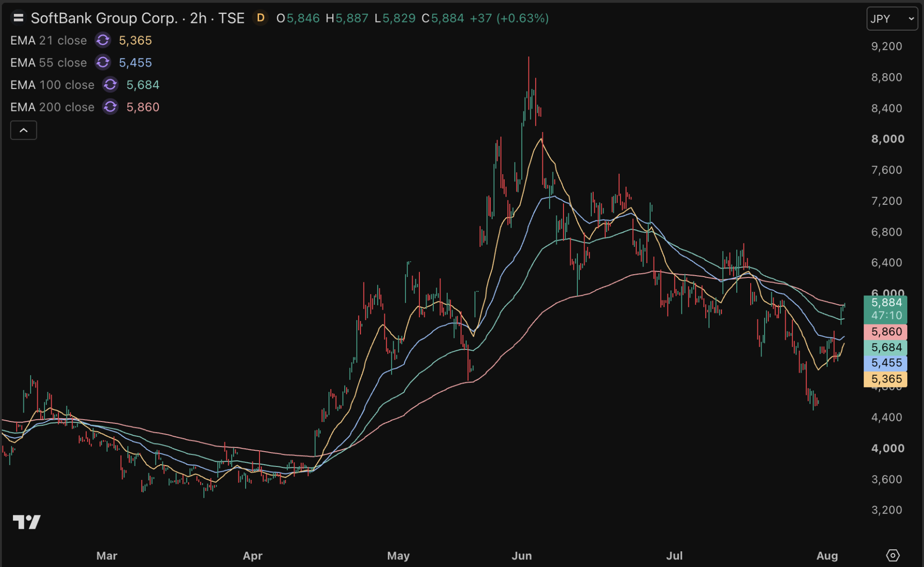Image resolution: width=924 pixels, height=567 pixels.
Task: Select the EMA 200 close indicator label
Action: click(x=52, y=107)
